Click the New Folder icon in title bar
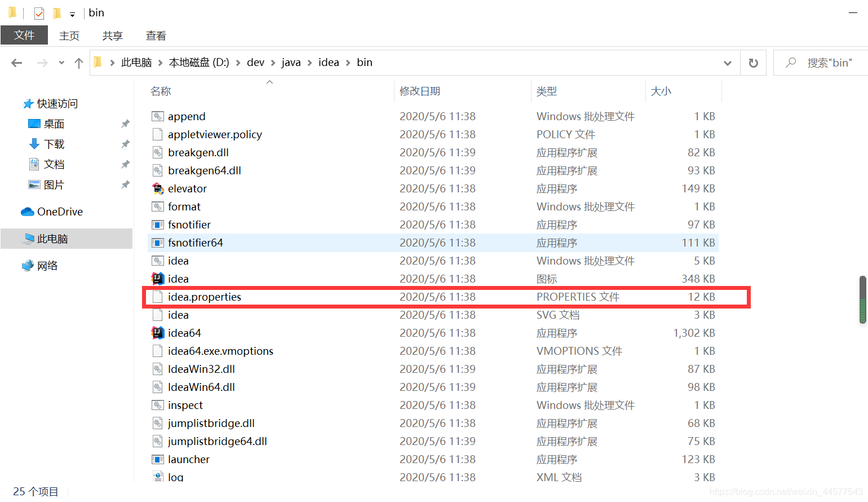Image resolution: width=868 pixels, height=502 pixels. 57,13
